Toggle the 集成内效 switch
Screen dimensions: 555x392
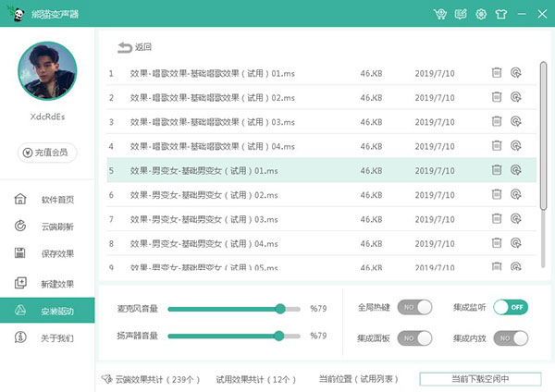point(510,338)
